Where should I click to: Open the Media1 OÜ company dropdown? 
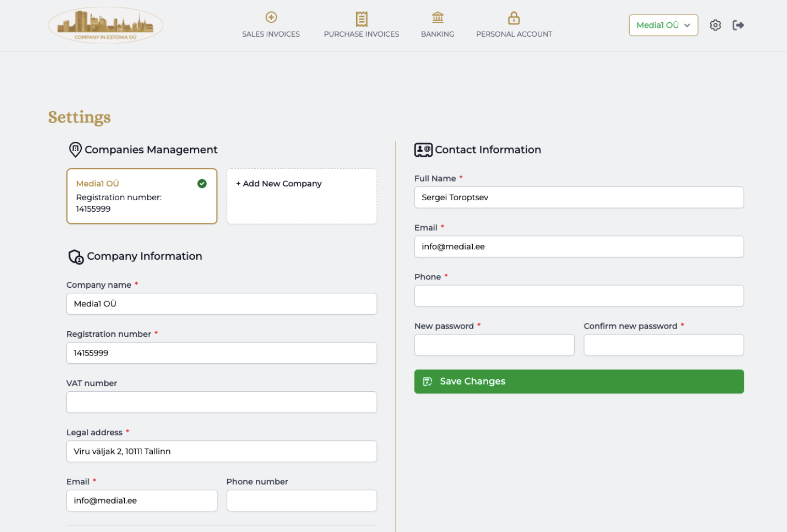point(663,25)
